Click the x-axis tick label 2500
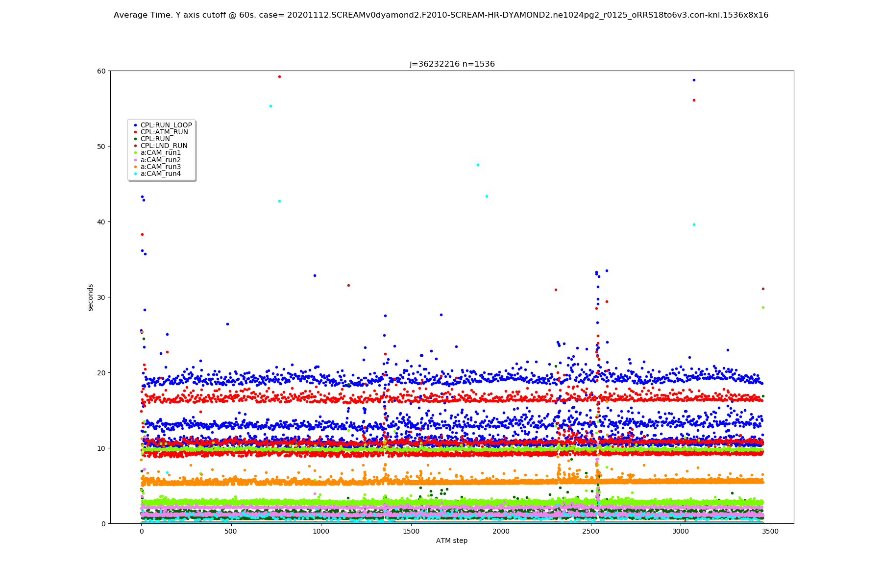Image resolution: width=882 pixels, height=588 pixels. point(590,532)
